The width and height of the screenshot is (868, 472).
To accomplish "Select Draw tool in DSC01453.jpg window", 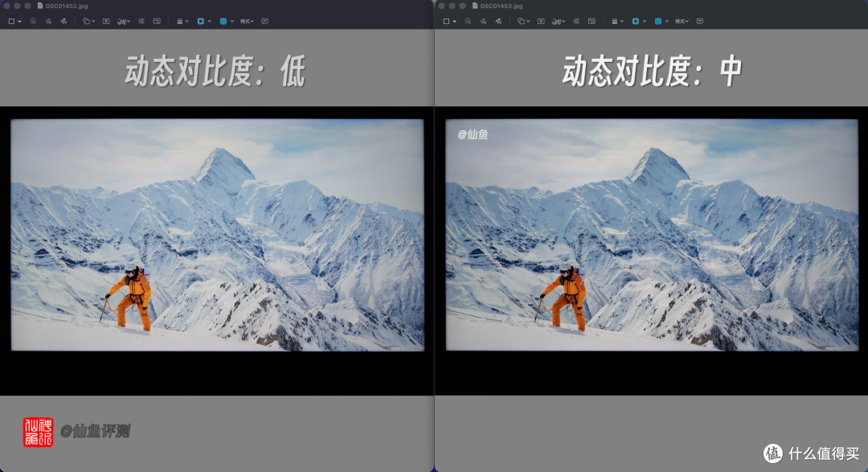I will [x=499, y=21].
